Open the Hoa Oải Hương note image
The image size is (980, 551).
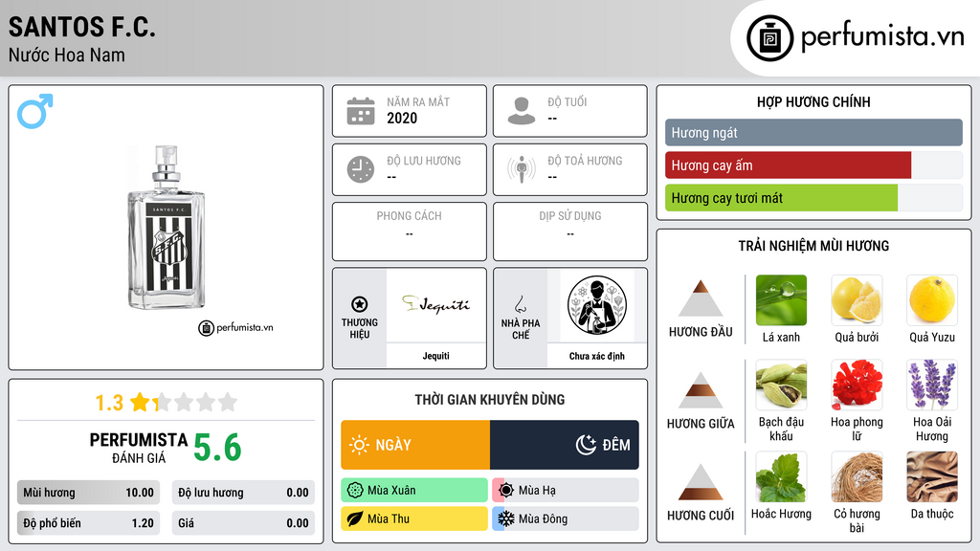click(x=932, y=385)
